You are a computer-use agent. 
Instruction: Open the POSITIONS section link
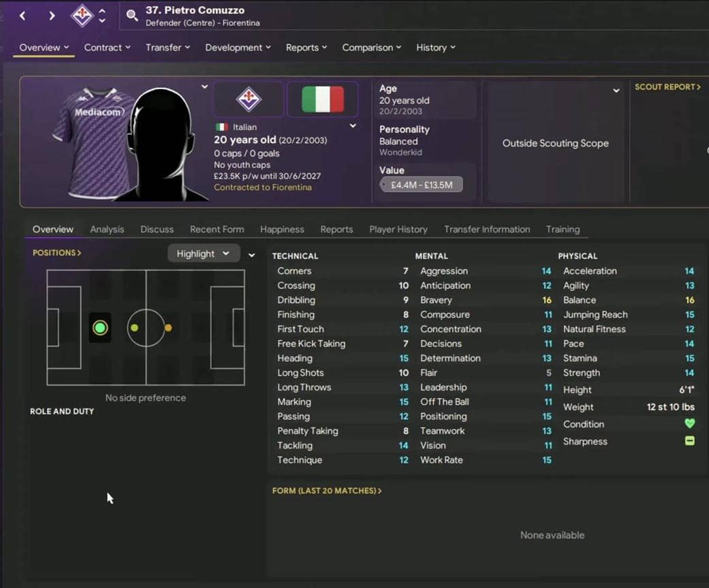click(57, 252)
